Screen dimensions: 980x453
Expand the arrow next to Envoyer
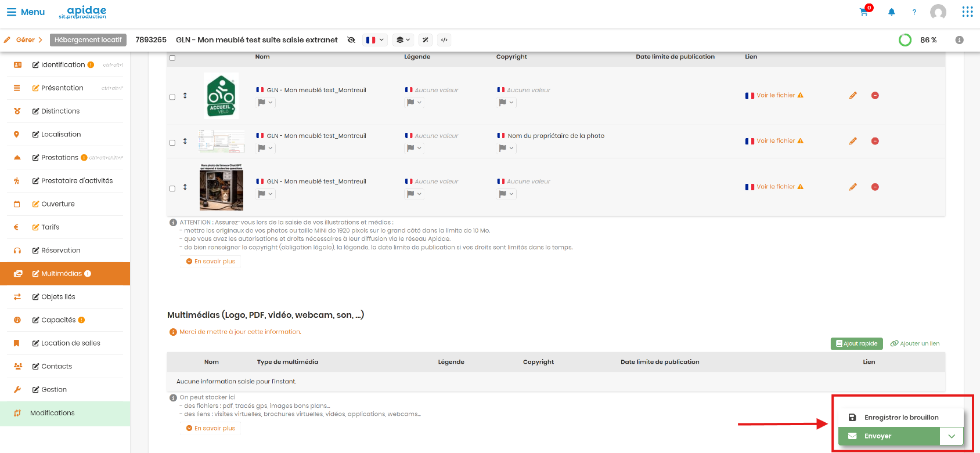tap(952, 436)
